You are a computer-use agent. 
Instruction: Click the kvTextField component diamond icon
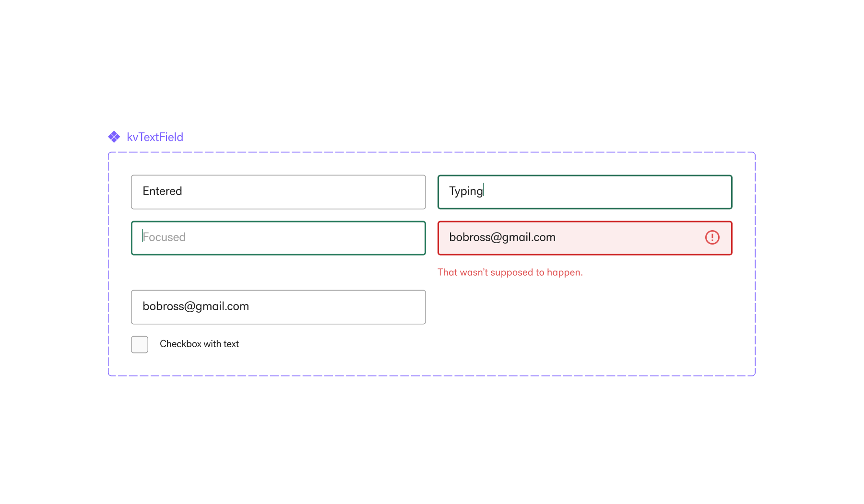point(114,137)
